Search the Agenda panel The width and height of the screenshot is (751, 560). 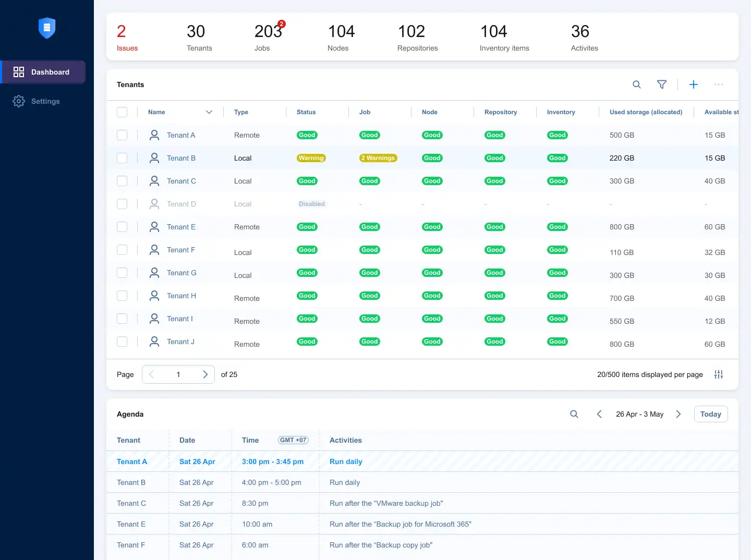(x=574, y=414)
